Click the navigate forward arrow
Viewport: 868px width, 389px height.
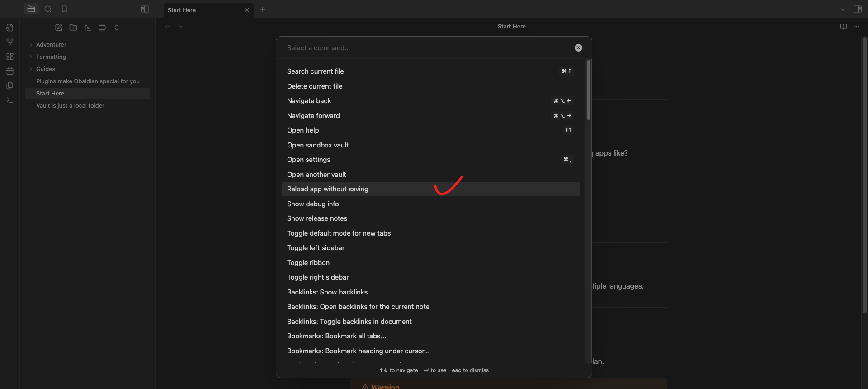180,27
